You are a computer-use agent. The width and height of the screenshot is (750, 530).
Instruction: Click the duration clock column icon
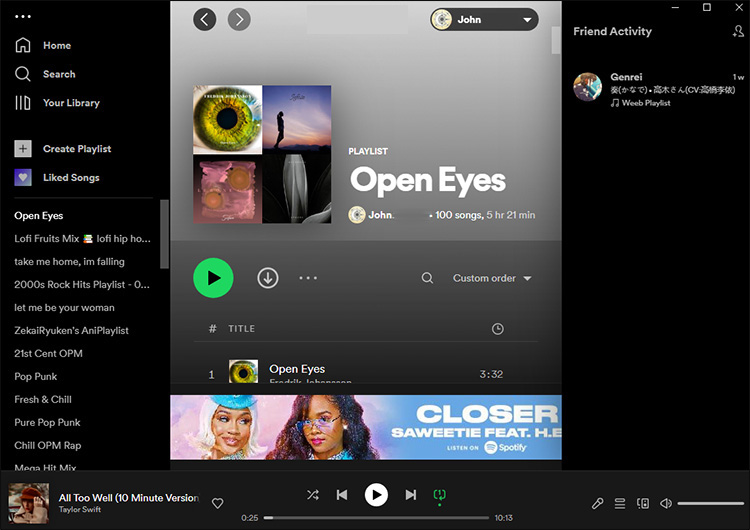(x=498, y=329)
